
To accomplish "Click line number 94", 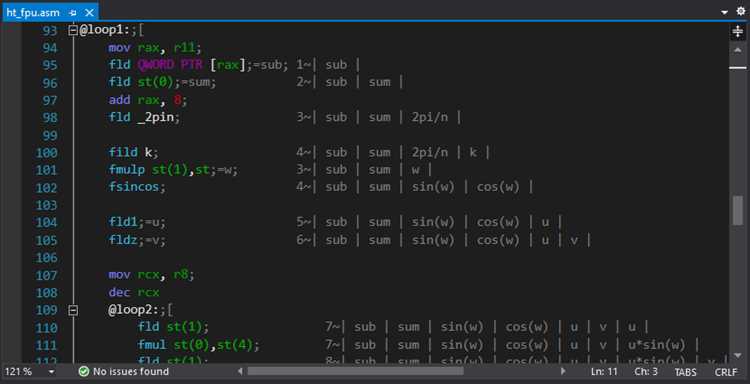I will [x=50, y=48].
